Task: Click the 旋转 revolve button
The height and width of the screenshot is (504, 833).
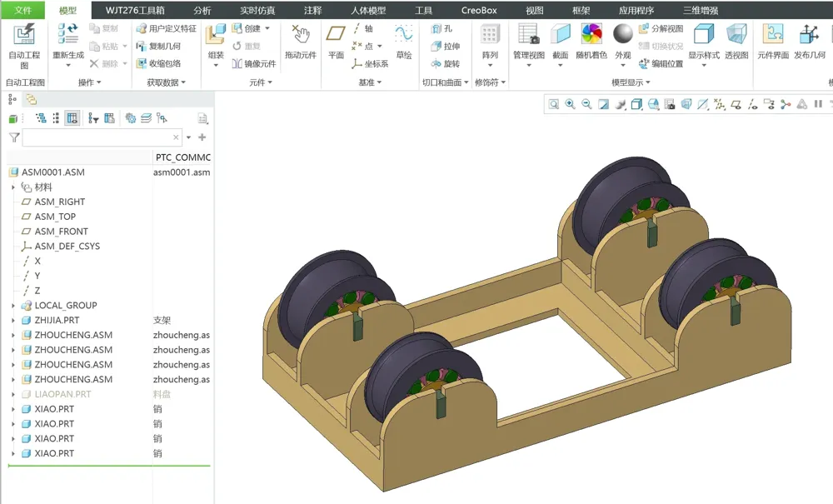Action: tap(445, 64)
